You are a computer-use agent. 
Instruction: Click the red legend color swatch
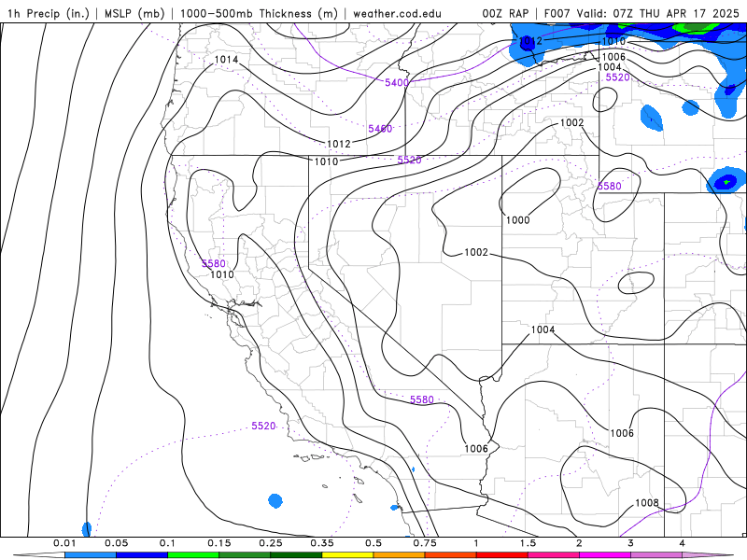tap(502, 555)
